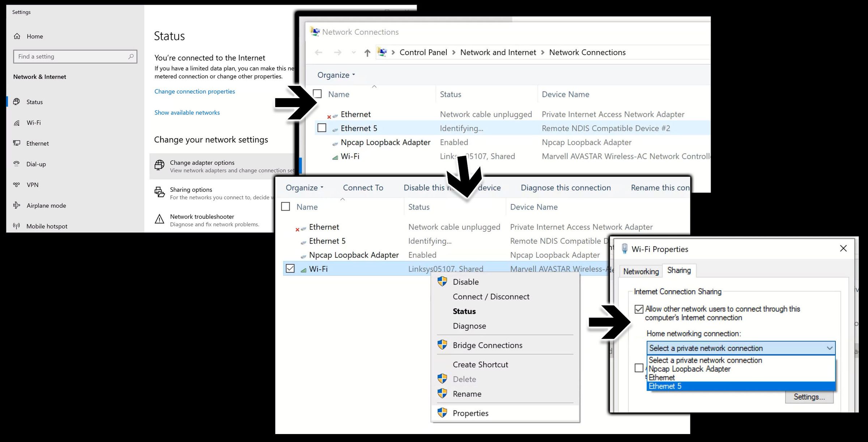Expand the Organize menu in lower window
Image resolution: width=868 pixels, height=442 pixels.
pos(304,188)
